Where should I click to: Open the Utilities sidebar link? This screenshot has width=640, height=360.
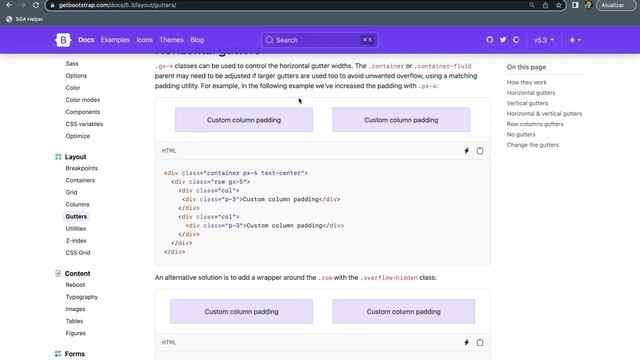pyautogui.click(x=76, y=229)
